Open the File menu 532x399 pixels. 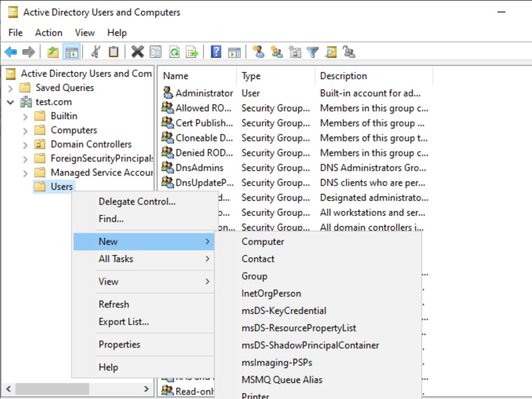click(x=15, y=33)
